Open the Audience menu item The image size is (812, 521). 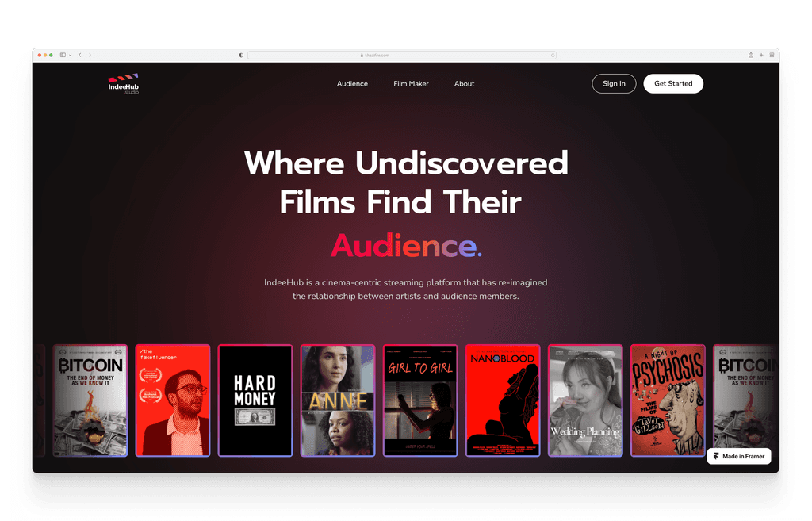pyautogui.click(x=352, y=84)
